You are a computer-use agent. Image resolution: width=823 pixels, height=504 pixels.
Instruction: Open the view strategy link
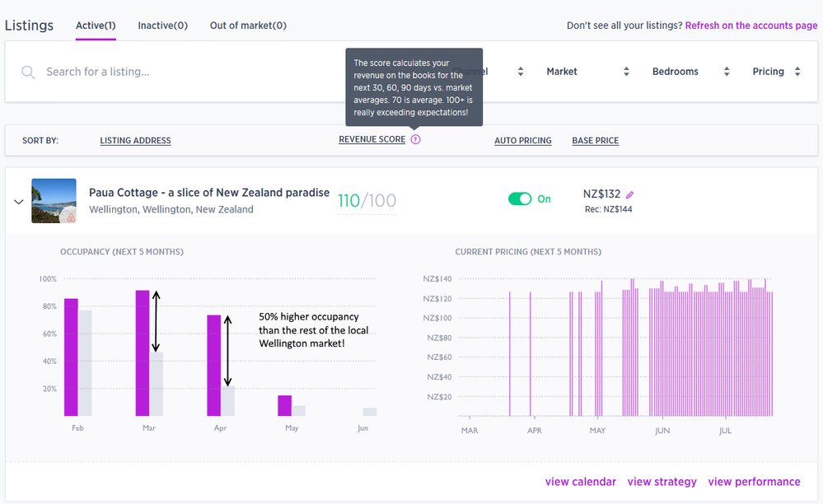662,482
